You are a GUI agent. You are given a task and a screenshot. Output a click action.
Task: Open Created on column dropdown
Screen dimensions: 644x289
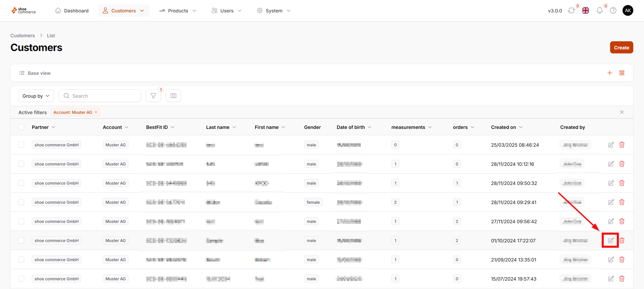click(521, 127)
